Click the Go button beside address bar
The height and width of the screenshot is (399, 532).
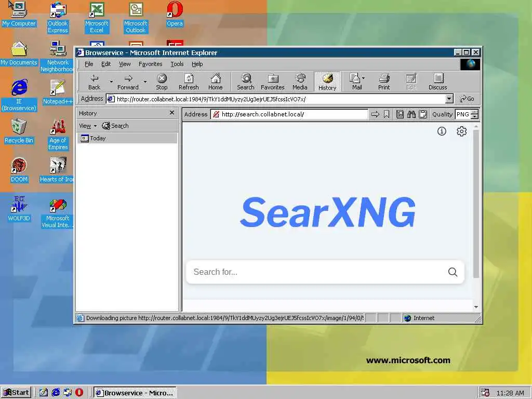coord(467,99)
